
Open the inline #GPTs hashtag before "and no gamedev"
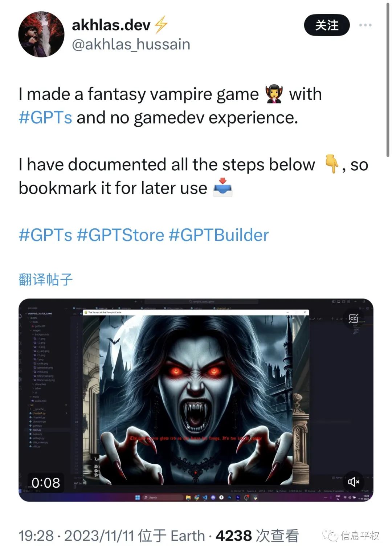(x=45, y=118)
